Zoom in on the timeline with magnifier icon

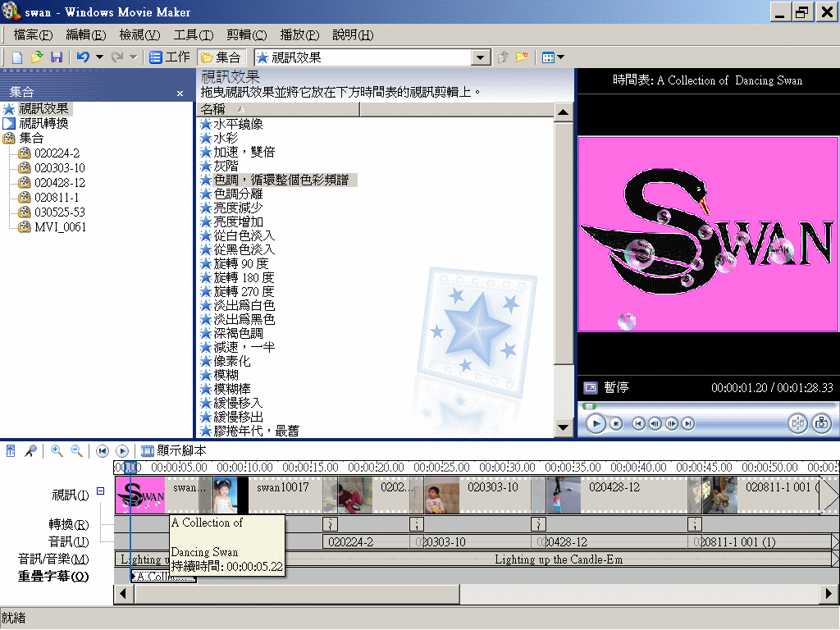(56, 450)
